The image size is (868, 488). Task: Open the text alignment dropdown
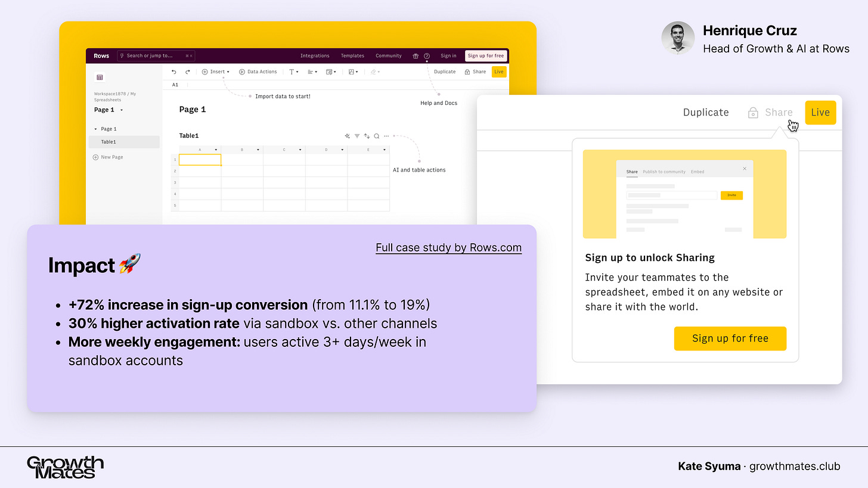pyautogui.click(x=312, y=72)
